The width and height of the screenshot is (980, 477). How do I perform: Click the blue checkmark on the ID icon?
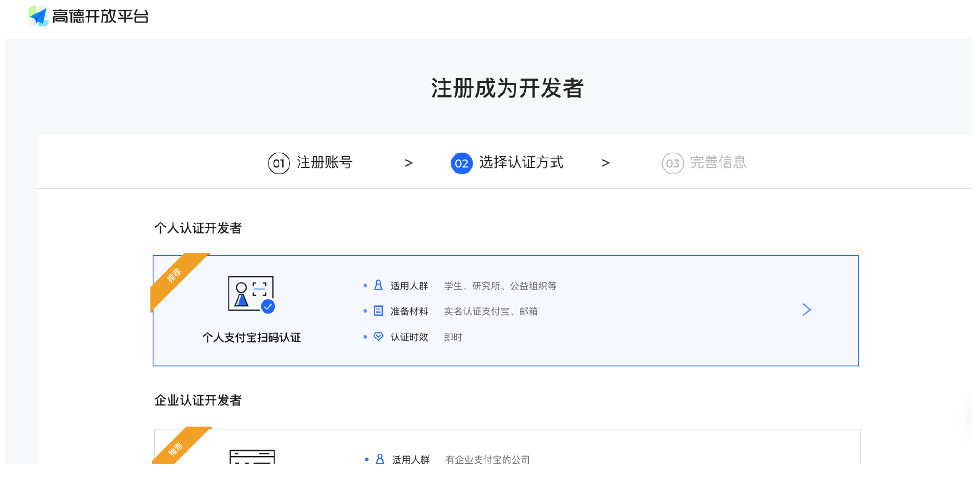268,306
